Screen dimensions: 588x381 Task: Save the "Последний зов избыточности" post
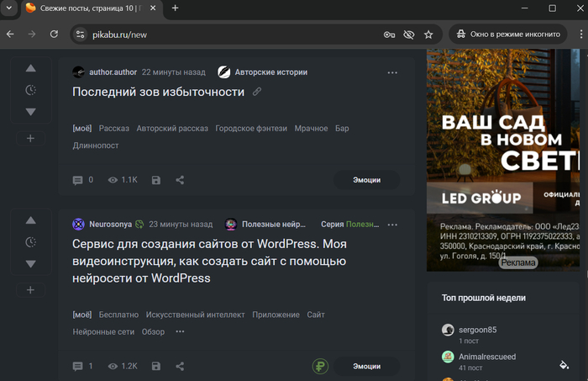pos(156,180)
